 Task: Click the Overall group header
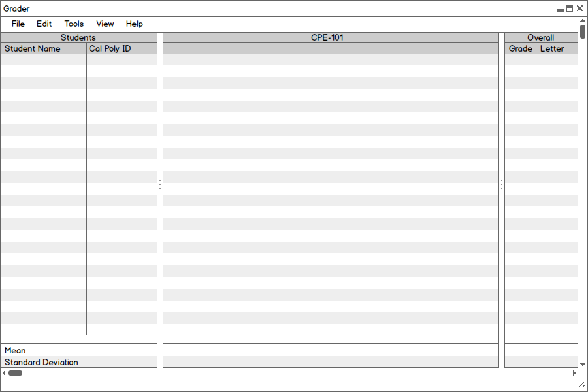click(541, 38)
